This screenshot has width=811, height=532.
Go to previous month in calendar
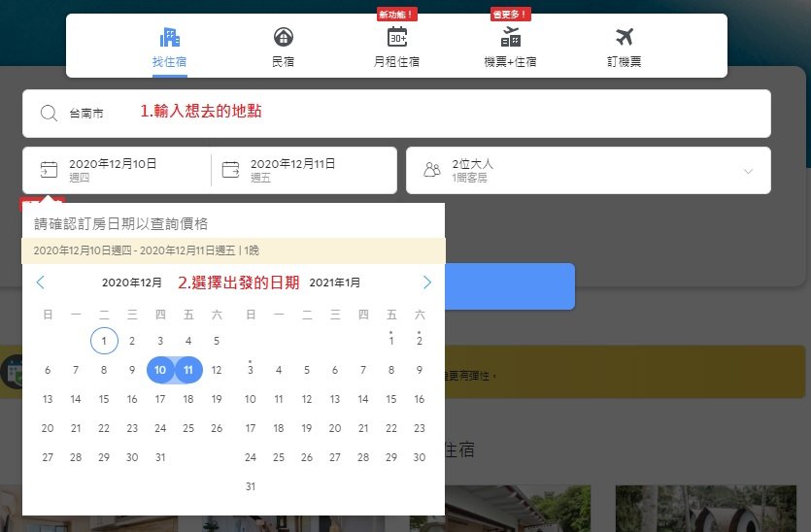[41, 283]
